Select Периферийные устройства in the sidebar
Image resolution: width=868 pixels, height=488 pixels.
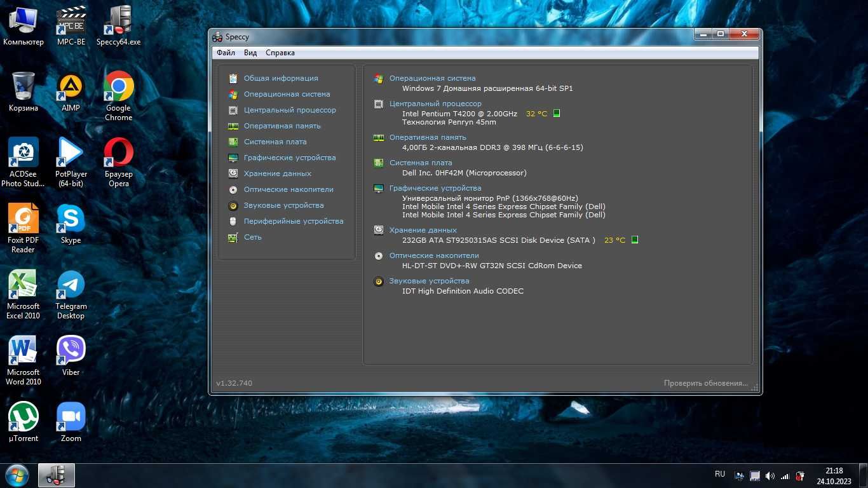294,221
